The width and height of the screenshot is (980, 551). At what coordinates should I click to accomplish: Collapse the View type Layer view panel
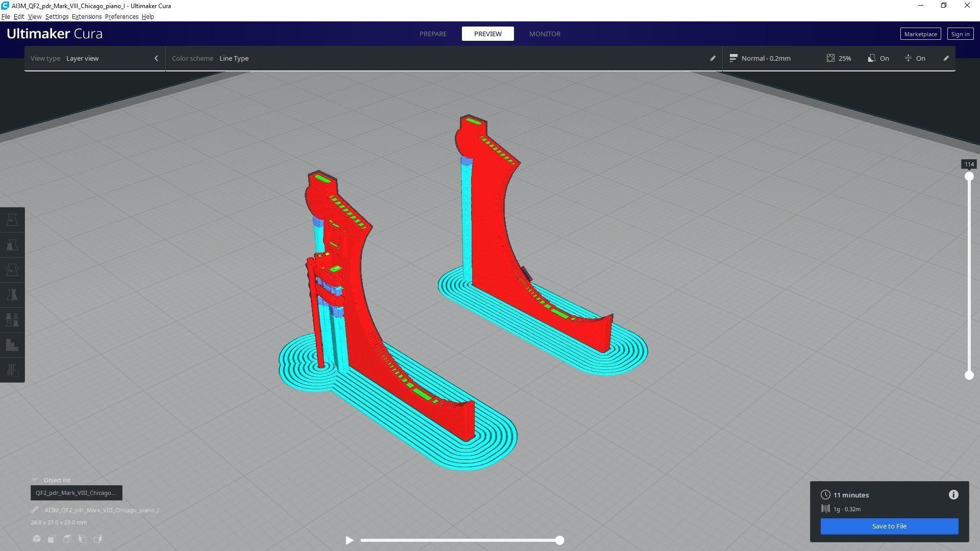coord(156,58)
